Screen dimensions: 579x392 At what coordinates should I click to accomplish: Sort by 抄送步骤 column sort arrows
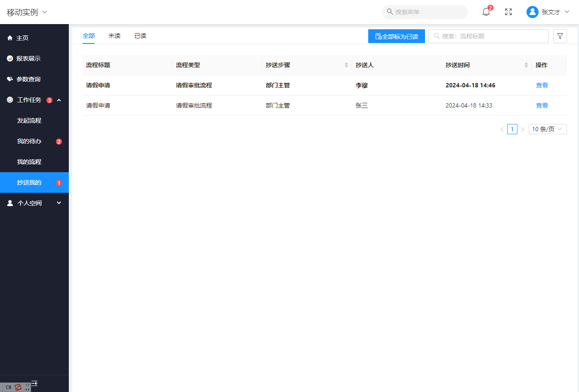346,65
